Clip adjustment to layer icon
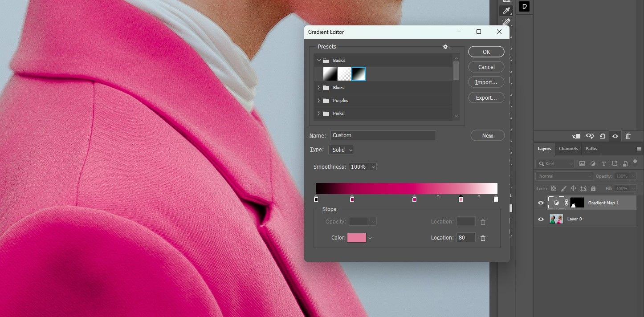Viewport: 644px width, 317px height. [576, 136]
